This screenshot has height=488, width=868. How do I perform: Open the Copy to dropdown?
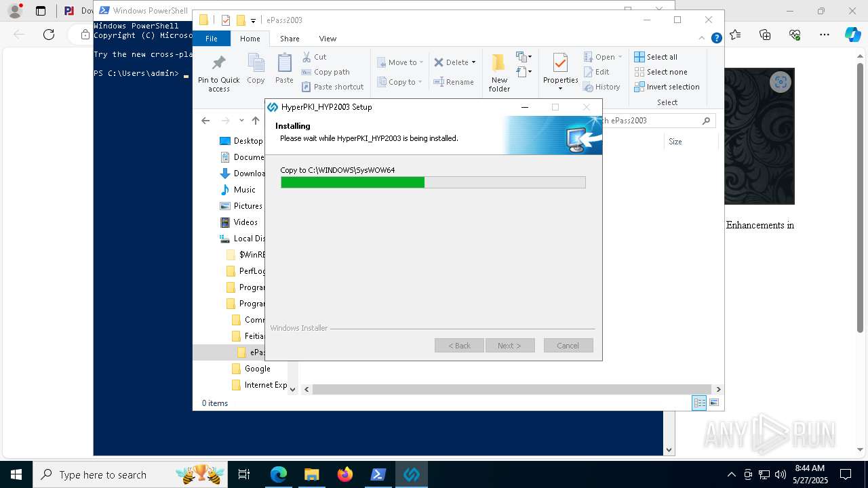tap(400, 82)
